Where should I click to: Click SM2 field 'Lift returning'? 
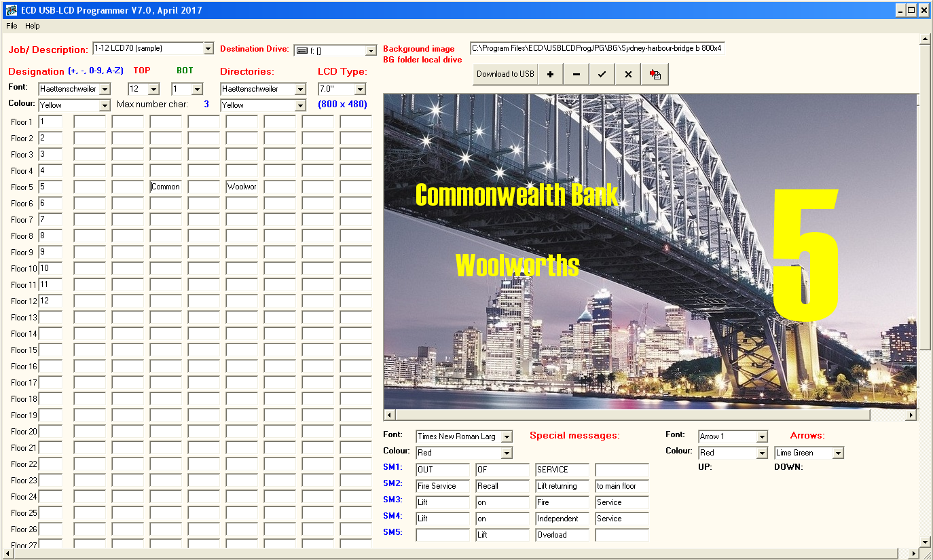(x=562, y=486)
